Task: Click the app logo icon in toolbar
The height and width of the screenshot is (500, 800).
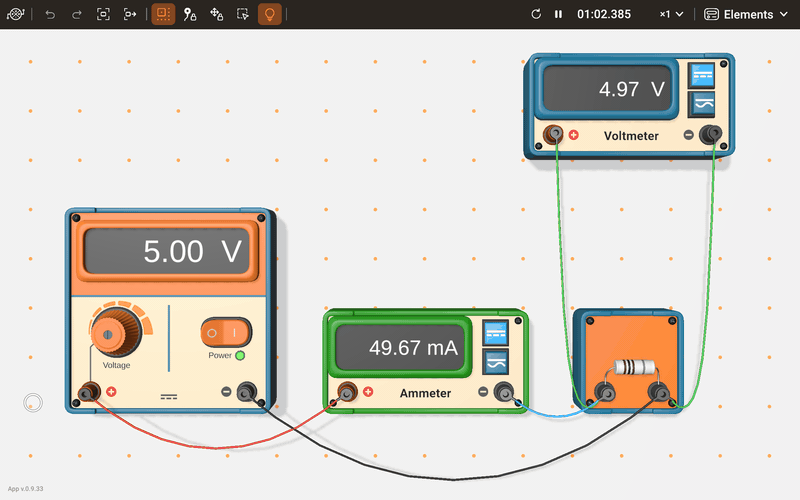Action: 15,14
